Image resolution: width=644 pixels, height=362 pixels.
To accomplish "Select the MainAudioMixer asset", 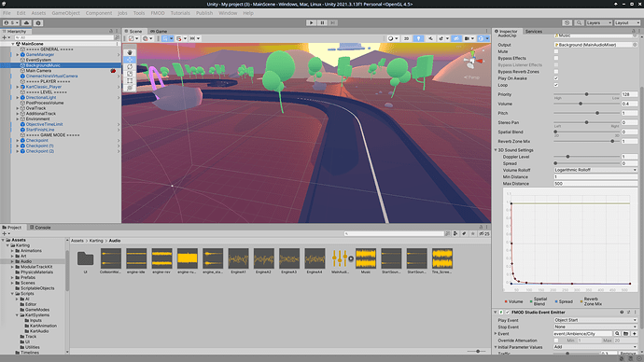I will [x=340, y=261].
